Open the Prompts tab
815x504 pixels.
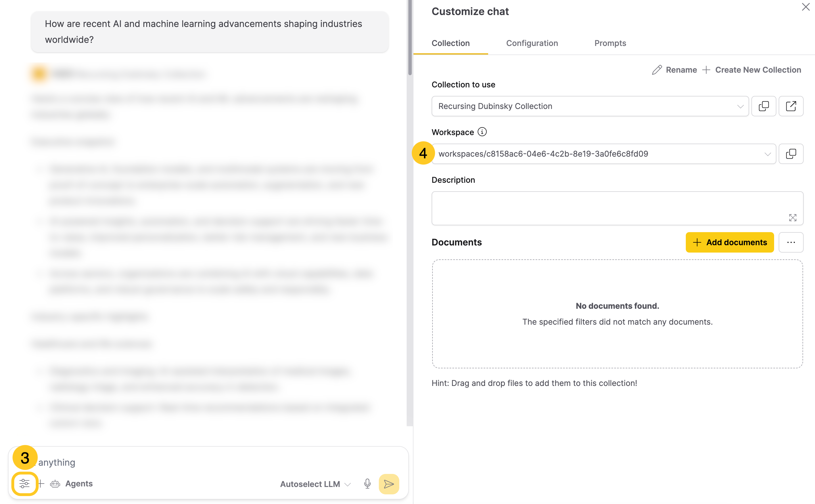click(x=610, y=43)
